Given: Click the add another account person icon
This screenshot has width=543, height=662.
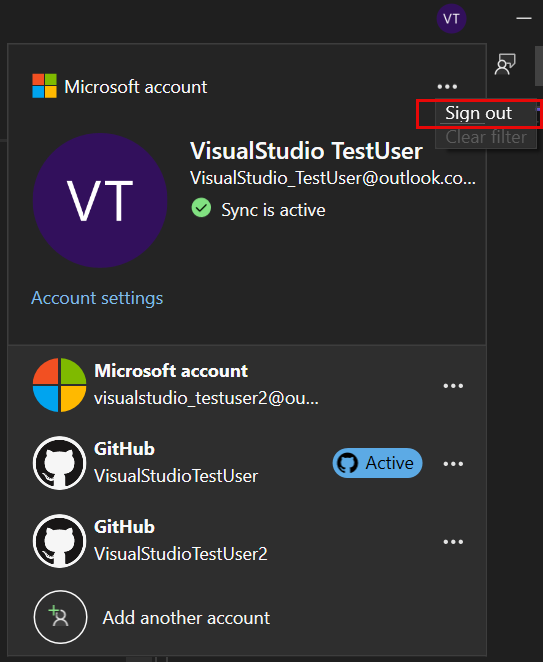Looking at the screenshot, I should click(x=60, y=617).
